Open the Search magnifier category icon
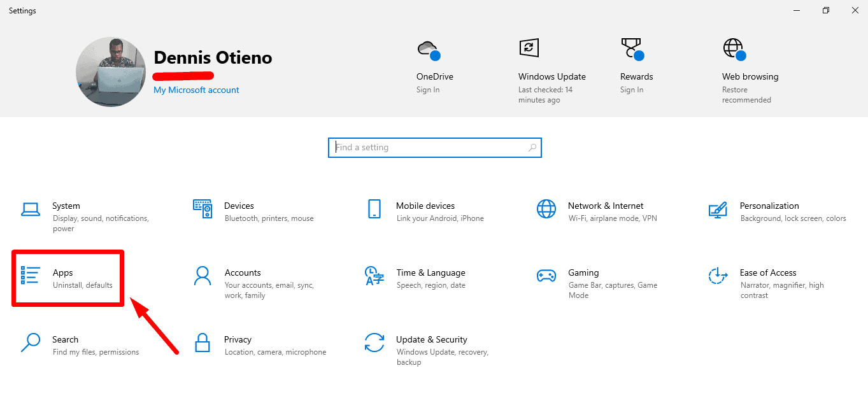The height and width of the screenshot is (410, 868). click(x=30, y=343)
